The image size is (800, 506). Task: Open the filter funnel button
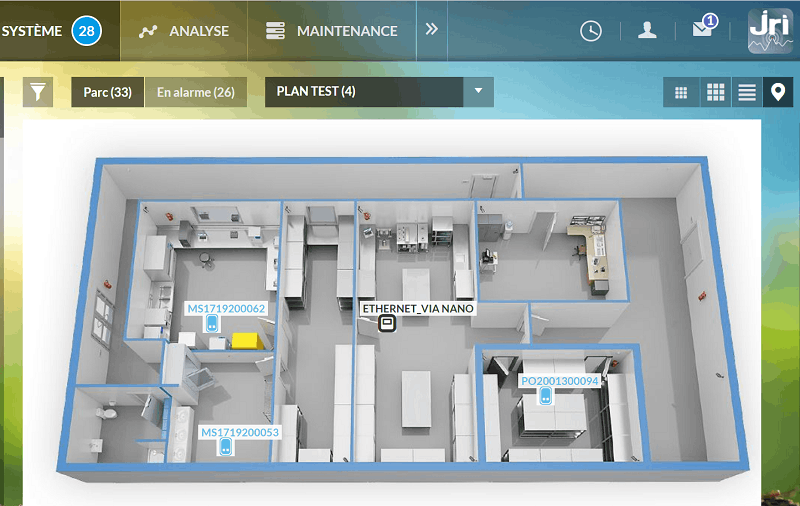point(38,92)
